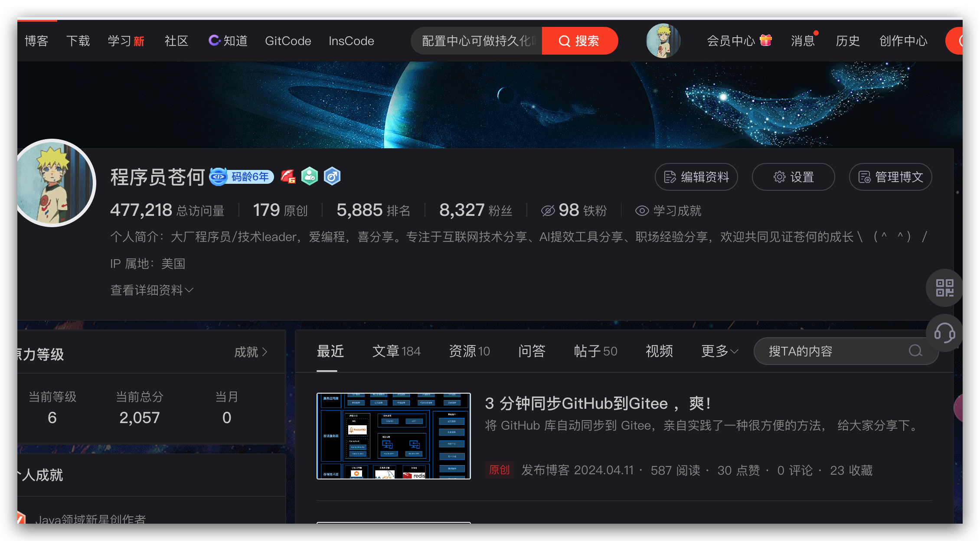Open customer service via headset icon
The width and height of the screenshot is (980, 541).
[x=944, y=333]
